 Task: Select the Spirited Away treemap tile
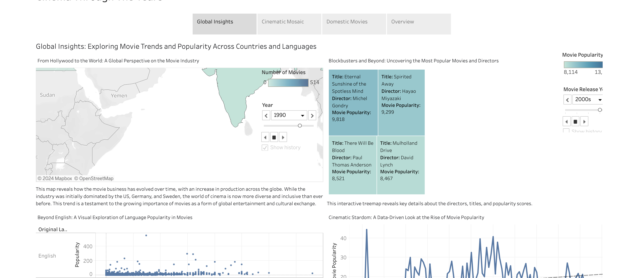pos(401,102)
